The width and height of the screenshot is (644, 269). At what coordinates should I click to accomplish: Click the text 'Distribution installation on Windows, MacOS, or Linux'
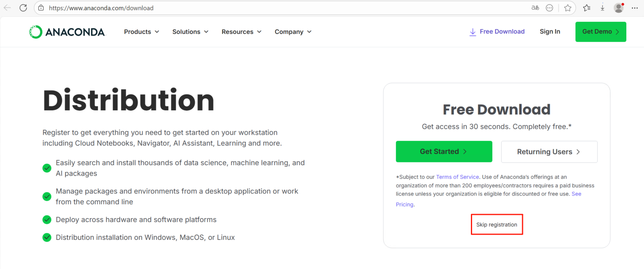145,237
